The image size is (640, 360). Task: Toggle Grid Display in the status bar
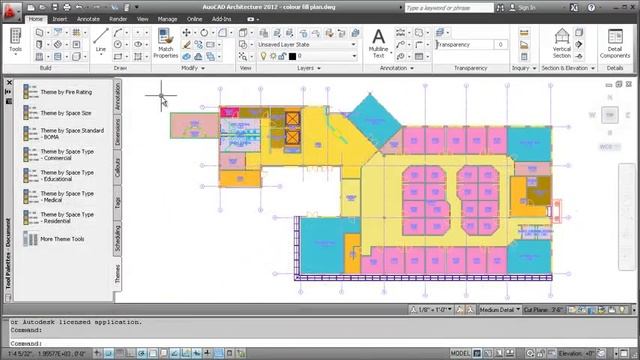(120, 353)
